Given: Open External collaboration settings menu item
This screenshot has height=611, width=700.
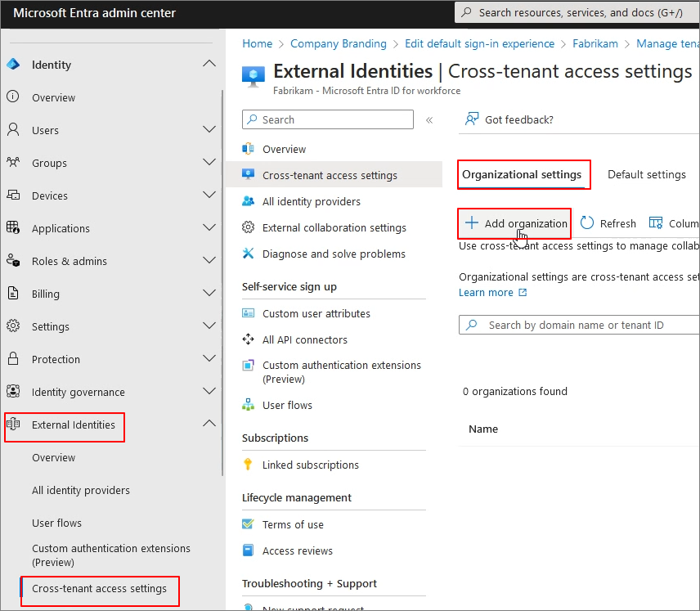Looking at the screenshot, I should pyautogui.click(x=334, y=227).
